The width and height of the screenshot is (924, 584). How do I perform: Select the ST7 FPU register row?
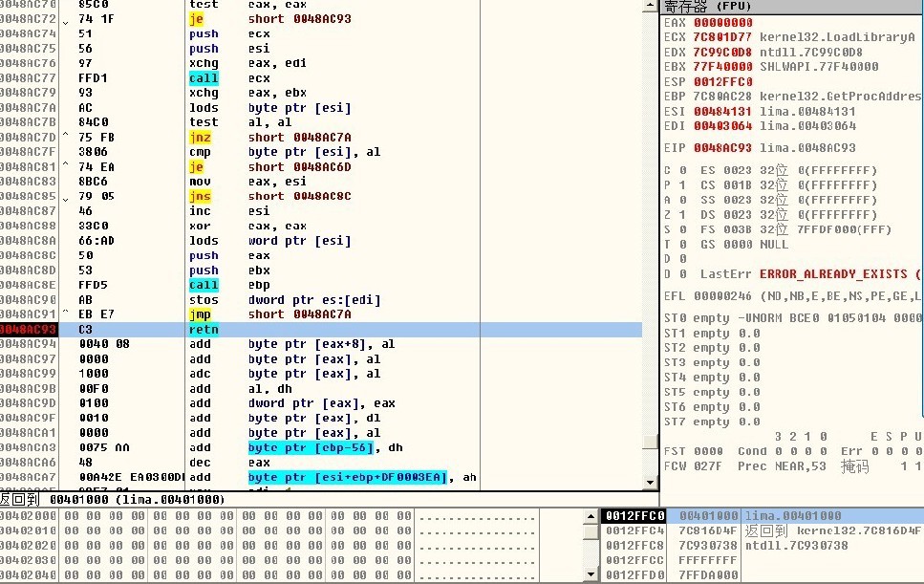(712, 422)
